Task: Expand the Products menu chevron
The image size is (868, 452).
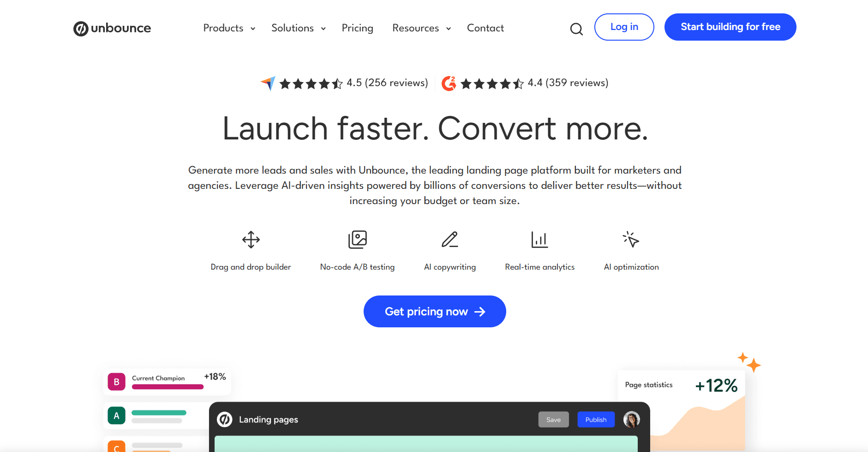Action: pyautogui.click(x=253, y=29)
